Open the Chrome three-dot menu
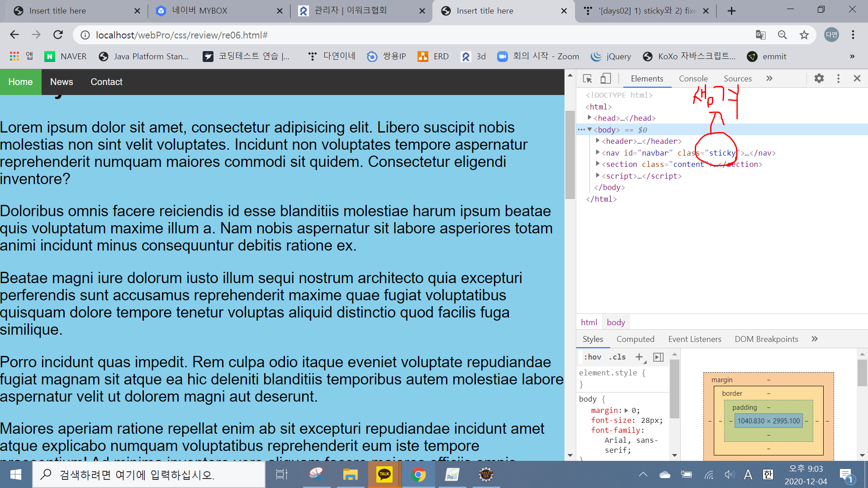 click(853, 35)
